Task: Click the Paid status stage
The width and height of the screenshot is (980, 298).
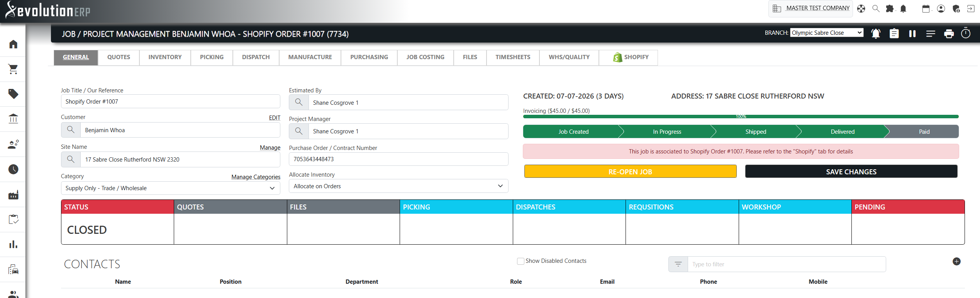Action: (x=924, y=131)
